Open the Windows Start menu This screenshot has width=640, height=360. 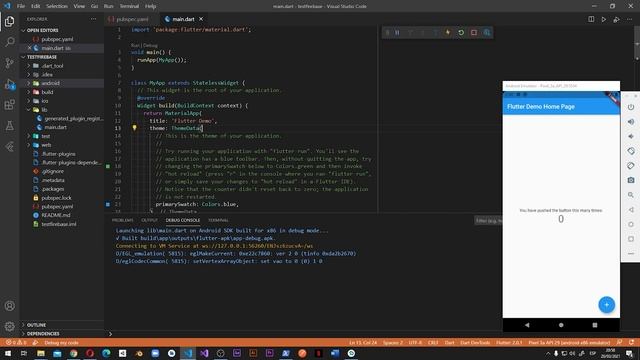click(x=8, y=353)
